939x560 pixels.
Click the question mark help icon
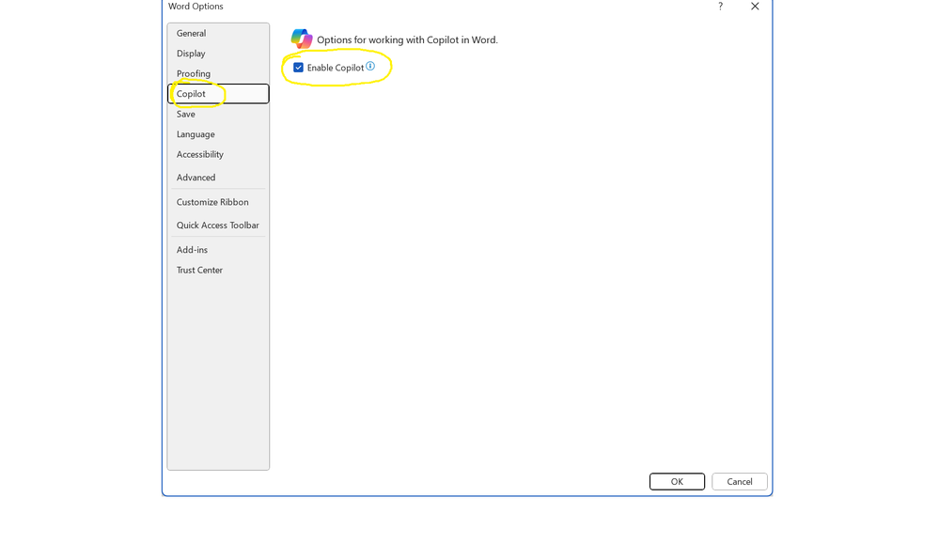[x=720, y=6]
